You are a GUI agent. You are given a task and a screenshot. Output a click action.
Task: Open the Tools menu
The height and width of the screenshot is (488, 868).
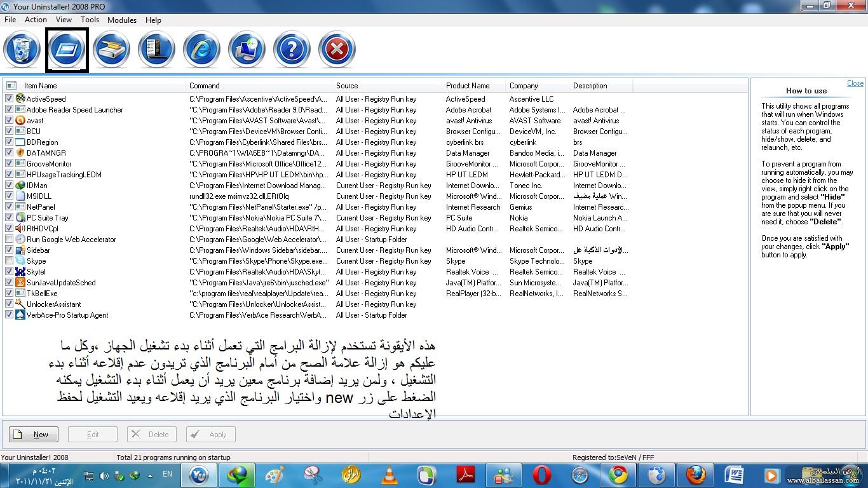(90, 20)
